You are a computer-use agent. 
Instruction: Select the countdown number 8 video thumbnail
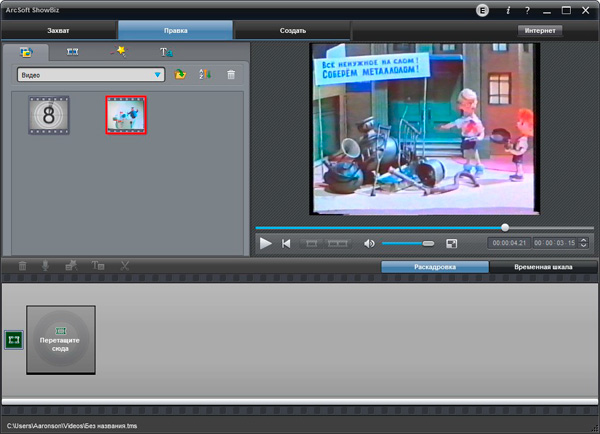coord(48,115)
